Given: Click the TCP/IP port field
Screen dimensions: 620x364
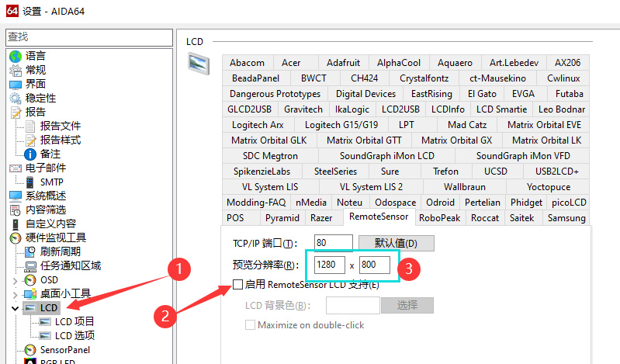Looking at the screenshot, I should [x=334, y=242].
